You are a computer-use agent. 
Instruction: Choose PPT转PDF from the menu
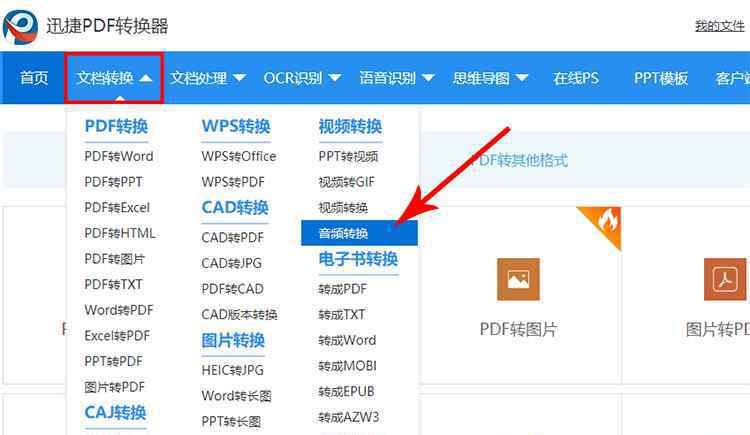point(113,361)
